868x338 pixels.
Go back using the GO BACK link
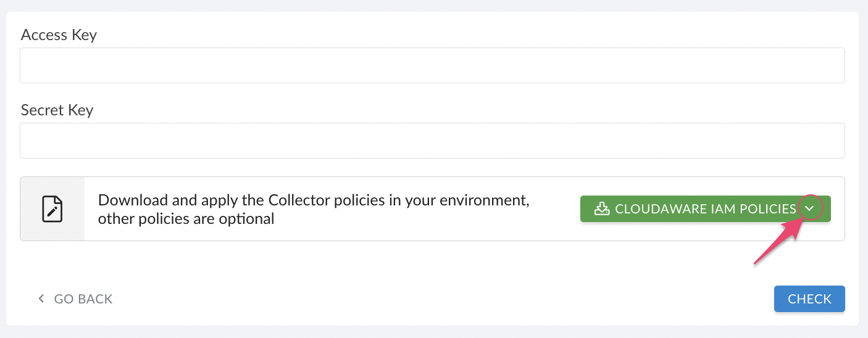click(x=75, y=299)
